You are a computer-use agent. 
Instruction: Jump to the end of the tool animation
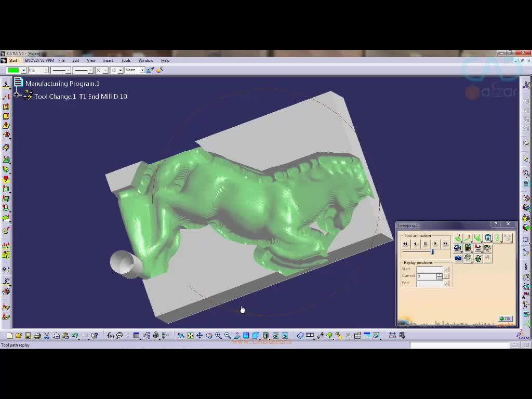[x=445, y=244]
